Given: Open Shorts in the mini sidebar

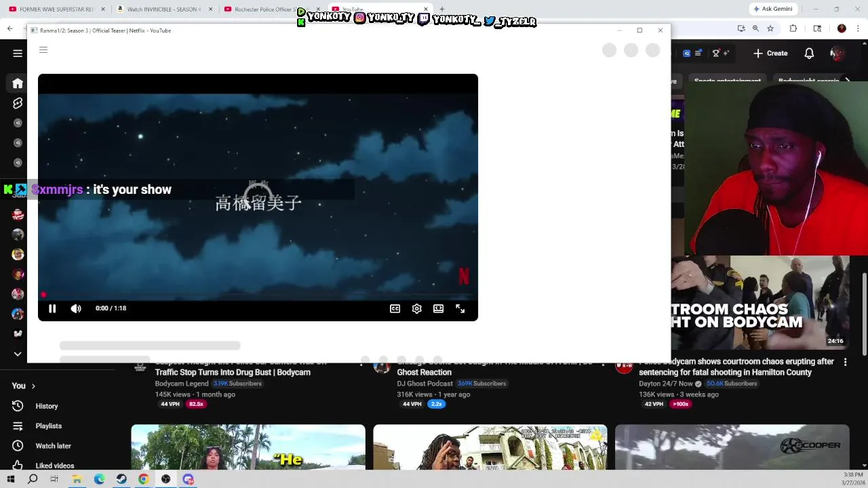Looking at the screenshot, I should (18, 103).
